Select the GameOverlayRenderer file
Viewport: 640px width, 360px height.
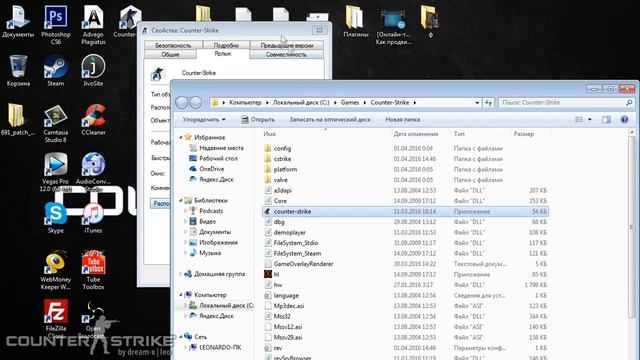tap(405, 264)
